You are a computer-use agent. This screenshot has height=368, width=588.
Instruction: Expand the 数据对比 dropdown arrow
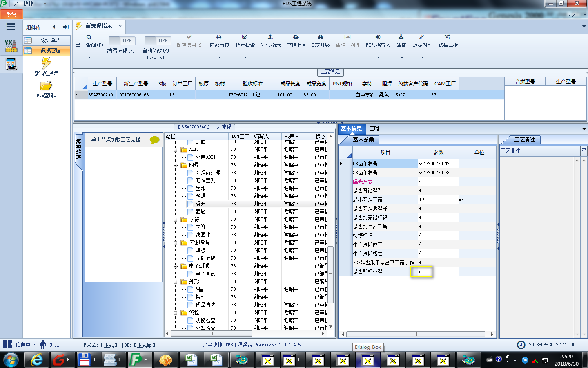tap(422, 58)
